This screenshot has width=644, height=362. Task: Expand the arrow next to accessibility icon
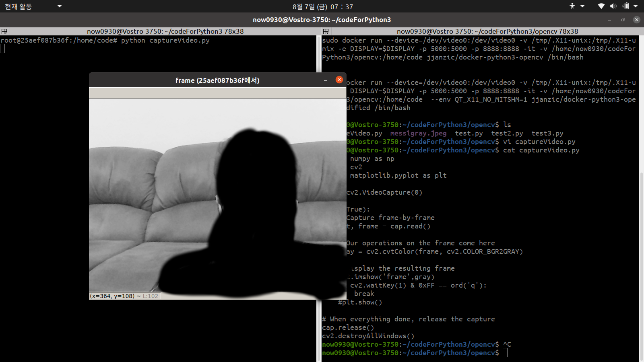[582, 6]
